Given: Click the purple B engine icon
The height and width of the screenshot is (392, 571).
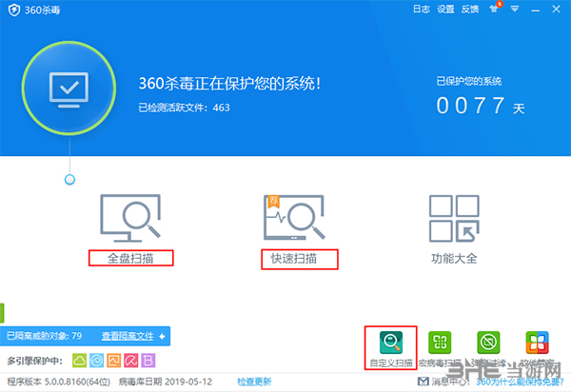Looking at the screenshot, I should click(148, 361).
